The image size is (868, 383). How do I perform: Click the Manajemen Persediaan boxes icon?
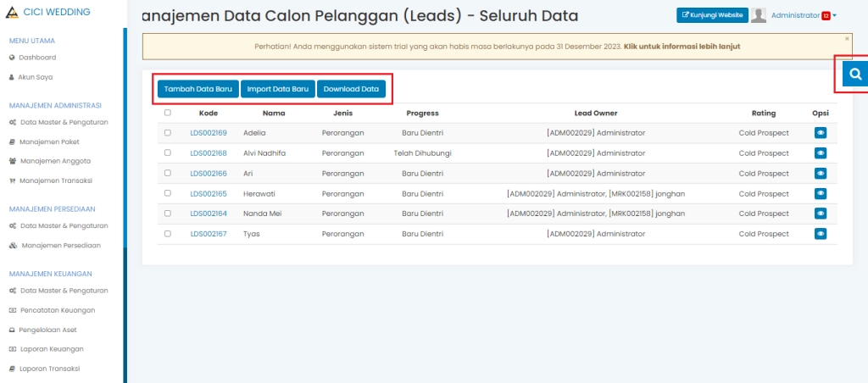[x=14, y=245]
